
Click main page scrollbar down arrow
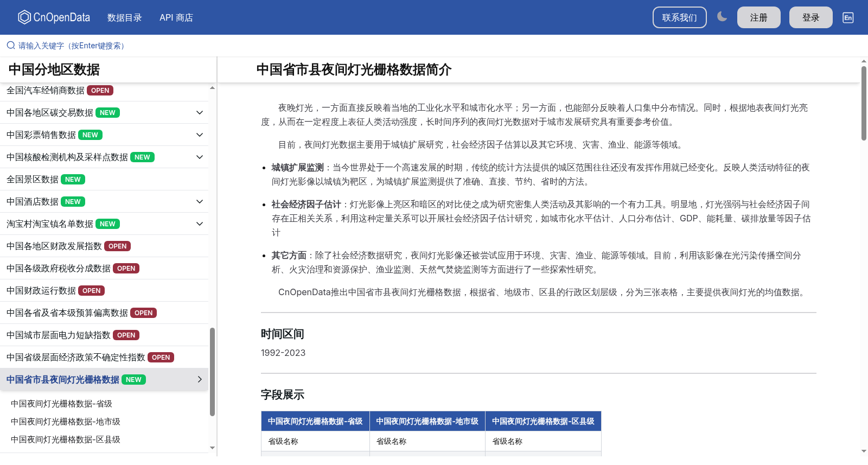click(x=864, y=451)
